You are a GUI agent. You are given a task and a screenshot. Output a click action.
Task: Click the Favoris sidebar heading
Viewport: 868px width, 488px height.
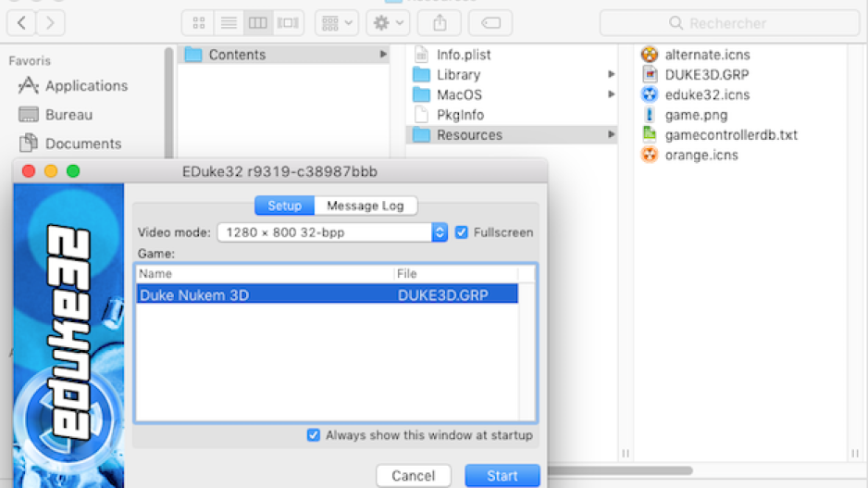tap(30, 61)
